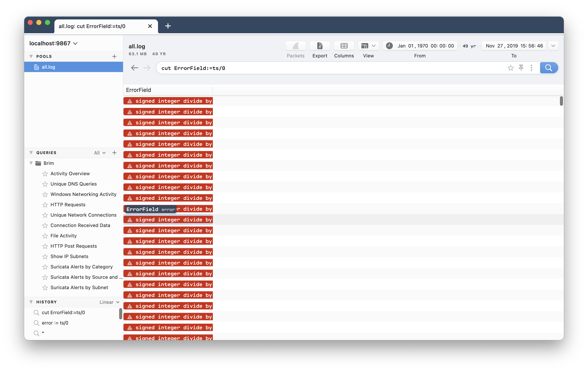Switch to the all.log tab
588x372 pixels.
pyautogui.click(x=92, y=26)
